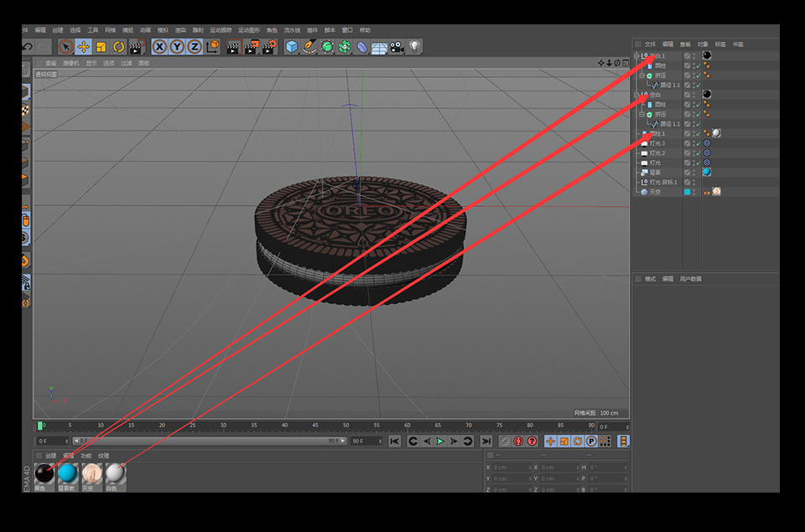Click the viewport rotate circular icon
The width and height of the screenshot is (805, 532).
point(617,63)
